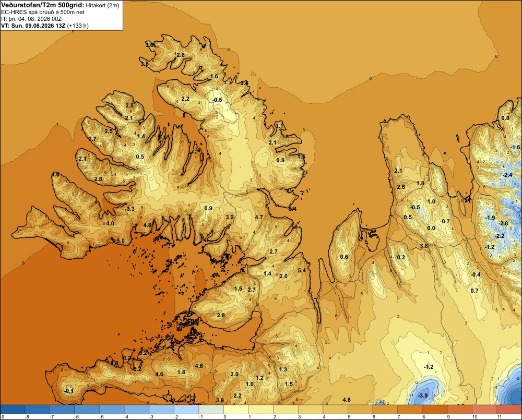
Task: Click the '-0.1' temperature value on map
Action: click(68, 391)
